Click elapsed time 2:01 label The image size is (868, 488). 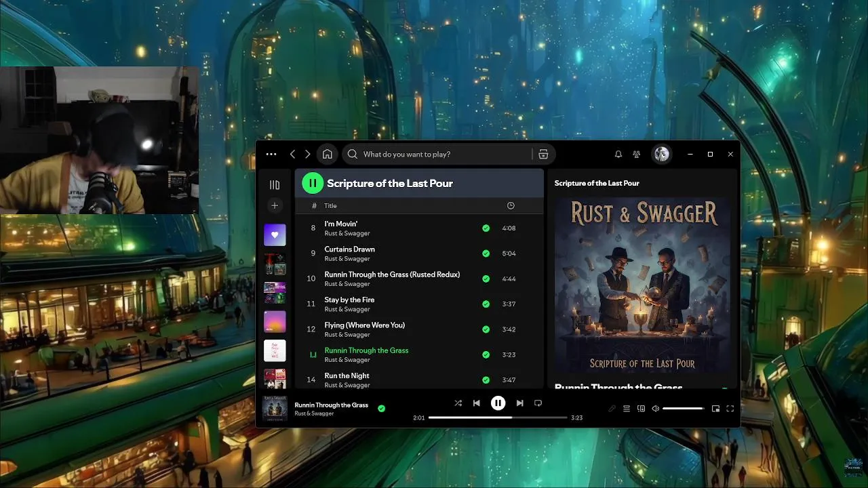coord(419,418)
